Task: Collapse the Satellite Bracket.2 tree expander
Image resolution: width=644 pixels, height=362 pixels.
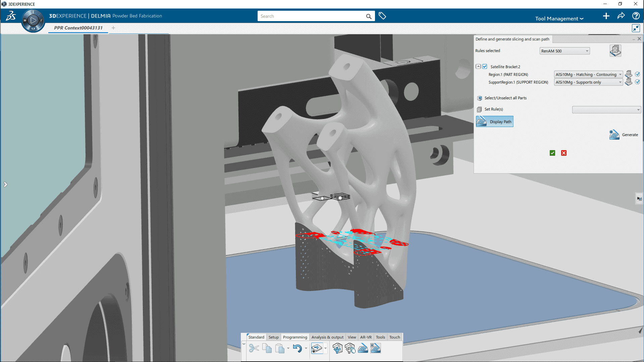Action: (x=478, y=67)
